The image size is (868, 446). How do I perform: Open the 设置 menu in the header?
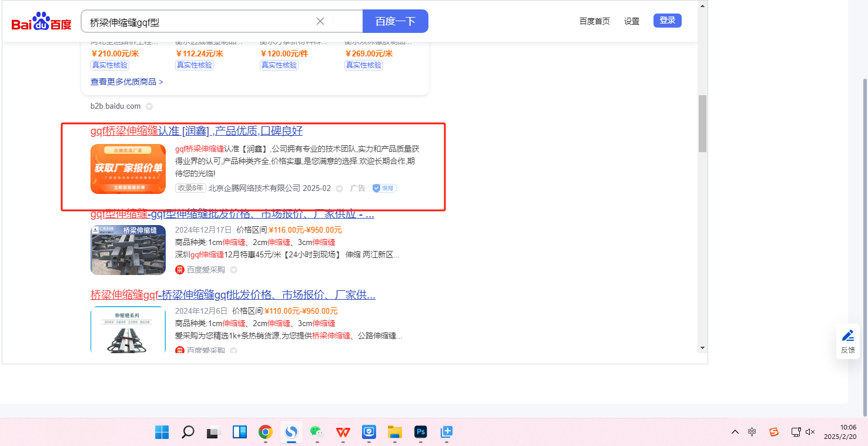pos(632,21)
